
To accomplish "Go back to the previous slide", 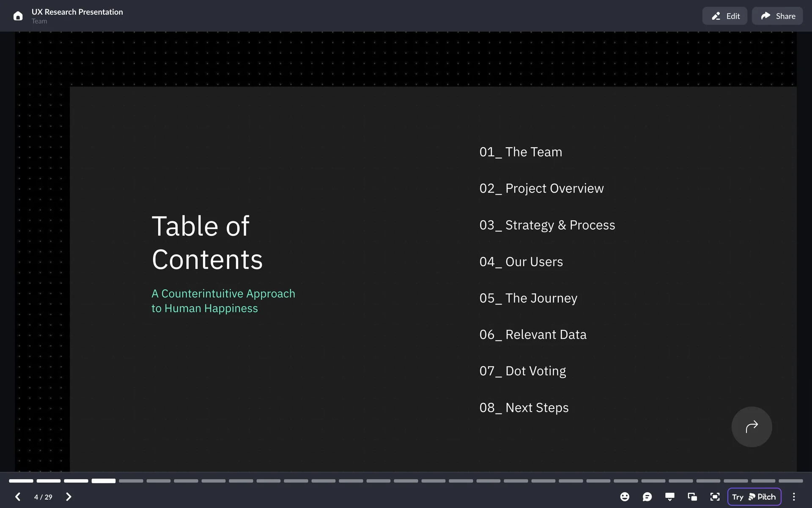I will point(18,497).
